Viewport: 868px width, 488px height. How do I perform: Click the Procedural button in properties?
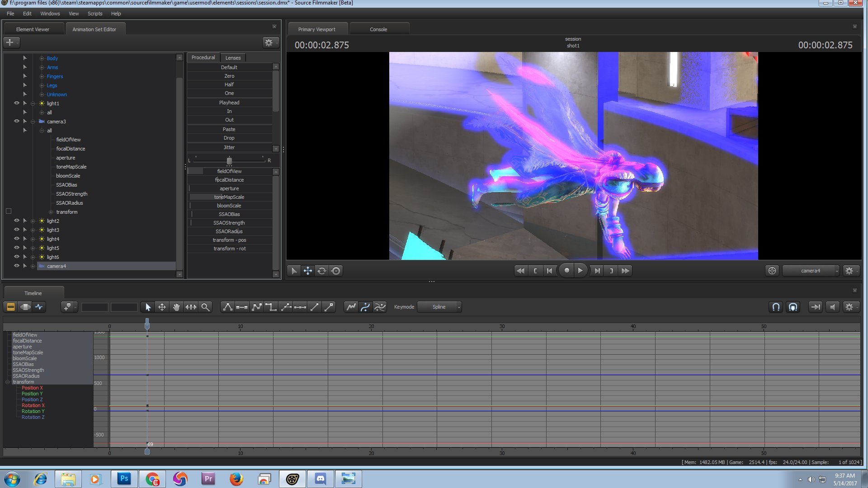(203, 57)
